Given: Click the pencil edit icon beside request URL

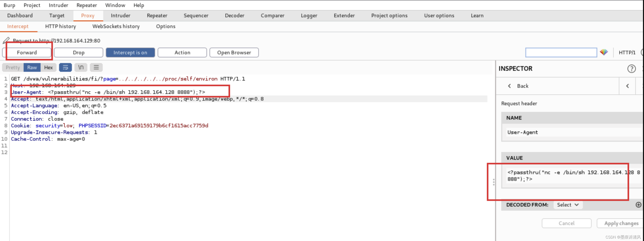Looking at the screenshot, I should (6, 40).
